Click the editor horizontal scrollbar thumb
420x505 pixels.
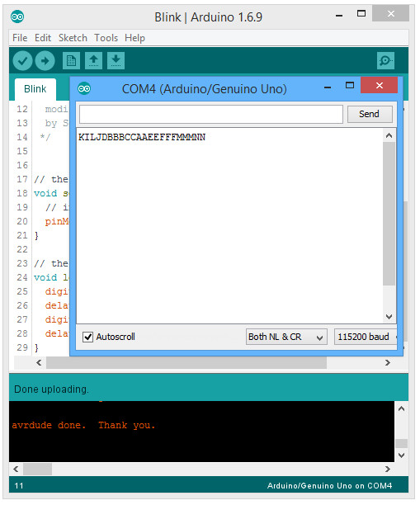coord(186,362)
